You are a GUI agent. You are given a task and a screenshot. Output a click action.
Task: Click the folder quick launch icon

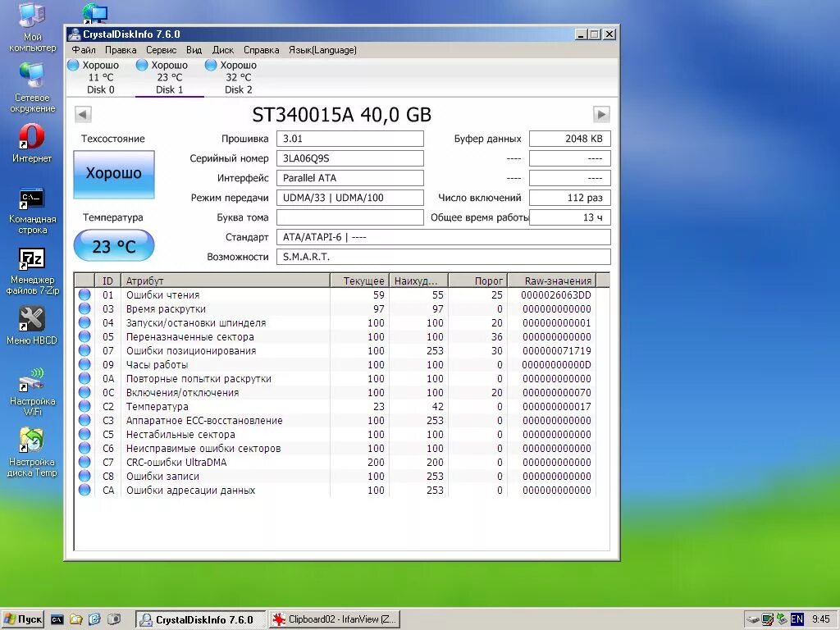click(x=76, y=619)
